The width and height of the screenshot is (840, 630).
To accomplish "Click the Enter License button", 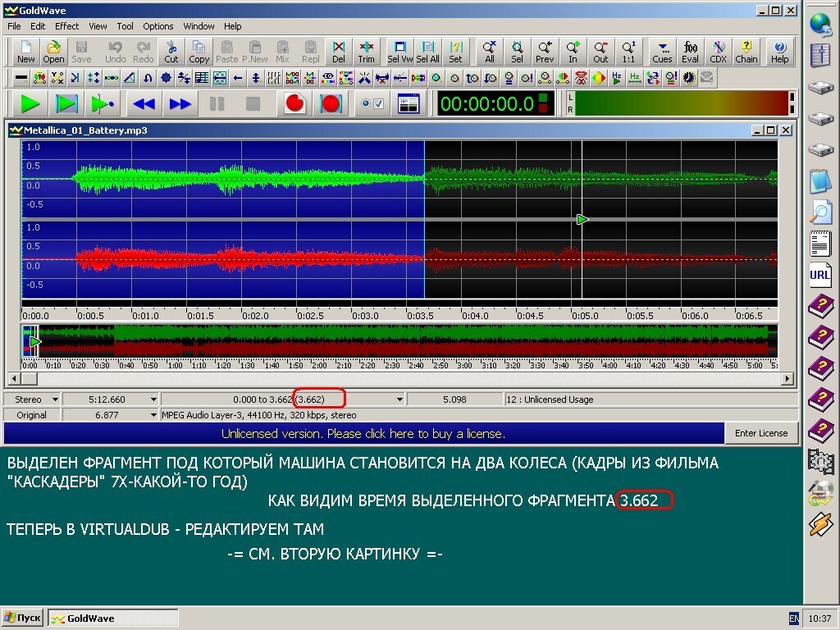I will 760,433.
